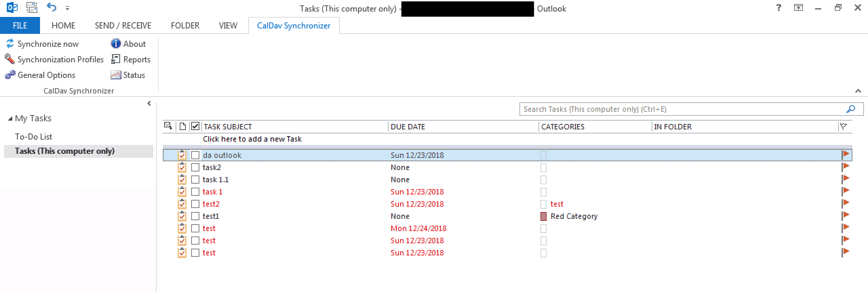Screen dimensions: 868x292
Task: Click 'Click here to add a new Task'
Action: click(252, 139)
